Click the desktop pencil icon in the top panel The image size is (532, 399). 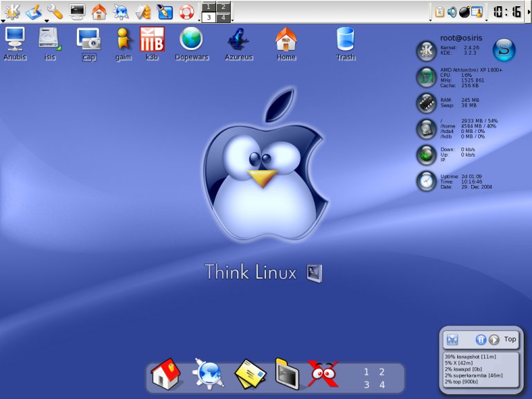[x=33, y=12]
